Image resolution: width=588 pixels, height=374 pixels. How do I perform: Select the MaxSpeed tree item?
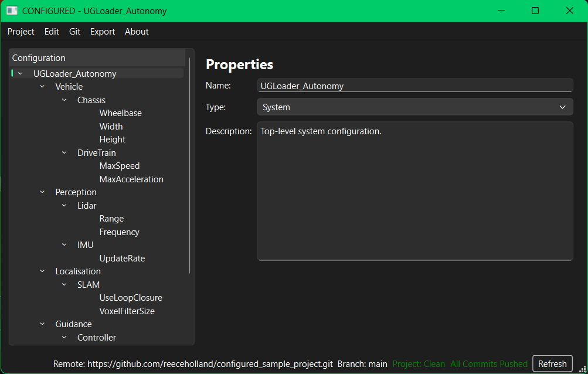tap(120, 166)
